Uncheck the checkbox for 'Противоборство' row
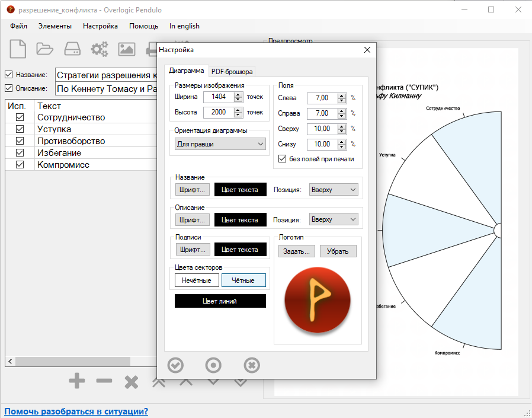Screen dimensions: 532x418 20,141
